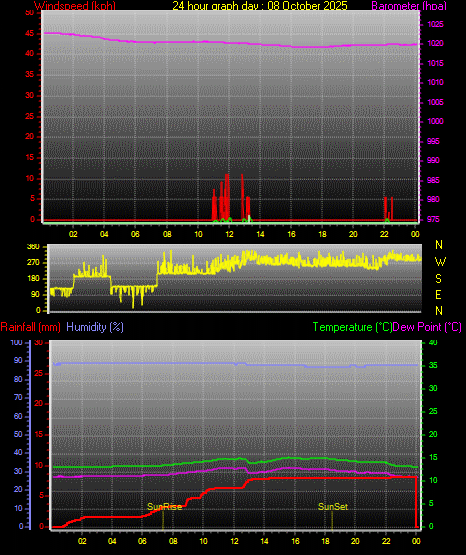Screen dimensions: 466x555
Task: Click the Temperature (°C) legend label
Action: click(352, 327)
